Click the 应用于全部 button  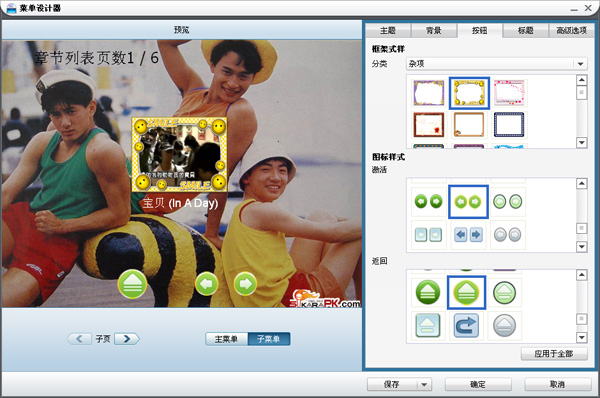click(554, 354)
